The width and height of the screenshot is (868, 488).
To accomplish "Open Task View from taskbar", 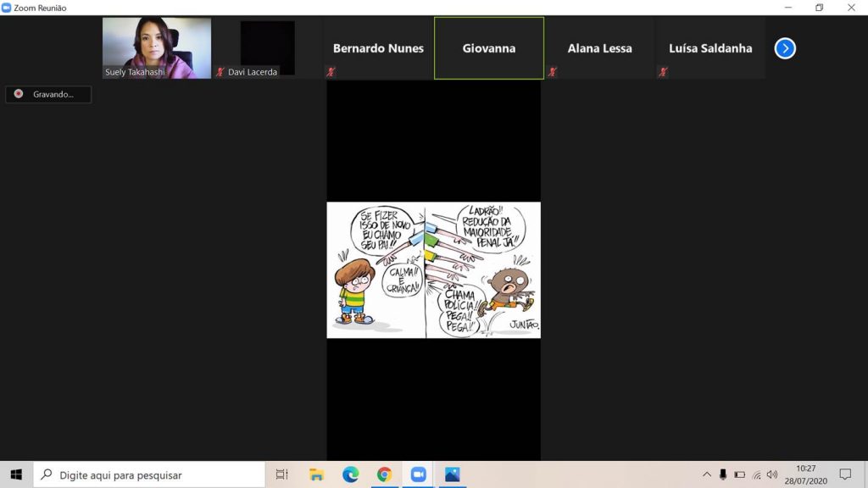I will 281,474.
